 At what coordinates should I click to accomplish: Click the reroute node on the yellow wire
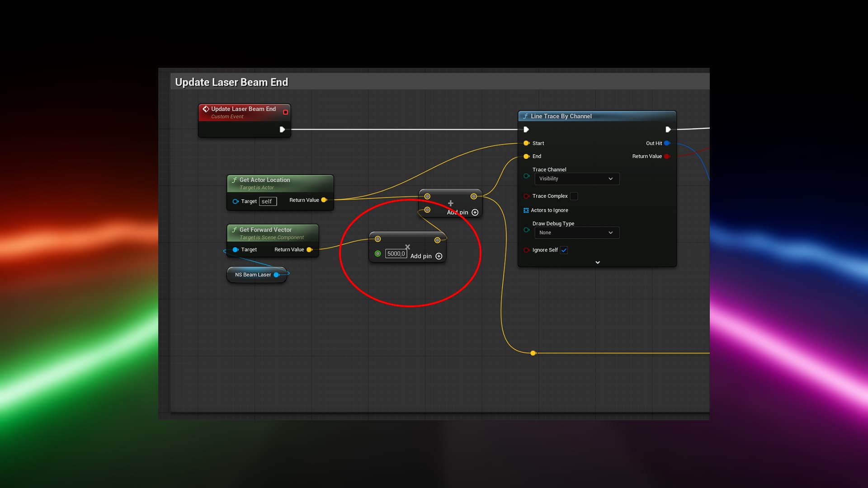[533, 353]
